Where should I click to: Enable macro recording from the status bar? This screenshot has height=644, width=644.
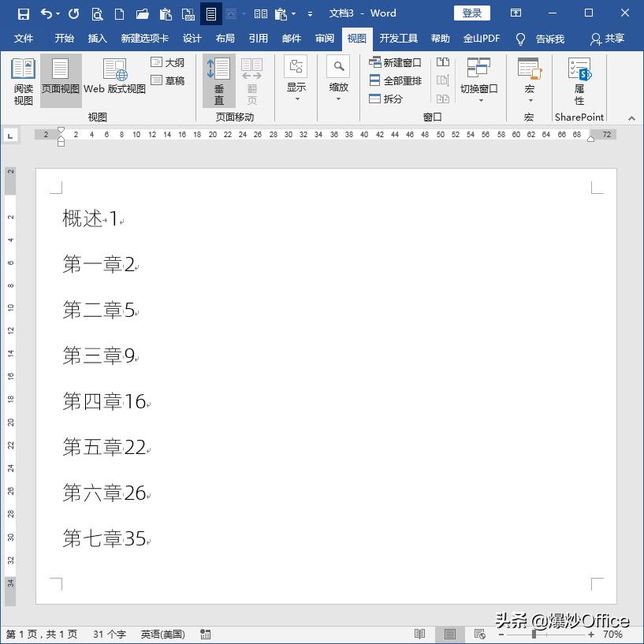coord(205,634)
